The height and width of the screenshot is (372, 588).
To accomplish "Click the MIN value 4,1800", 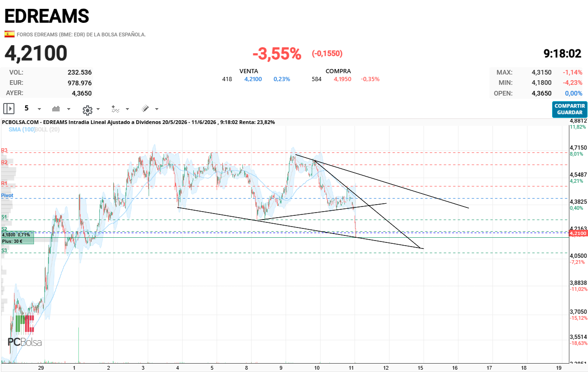I will pyautogui.click(x=541, y=83).
